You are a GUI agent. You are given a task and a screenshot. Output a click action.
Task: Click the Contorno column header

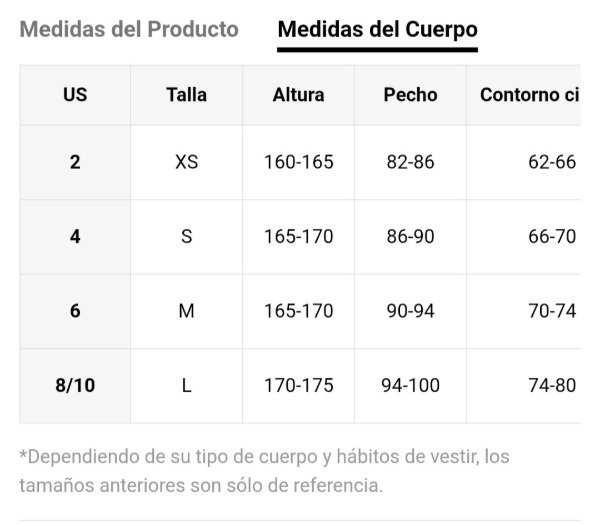(529, 95)
